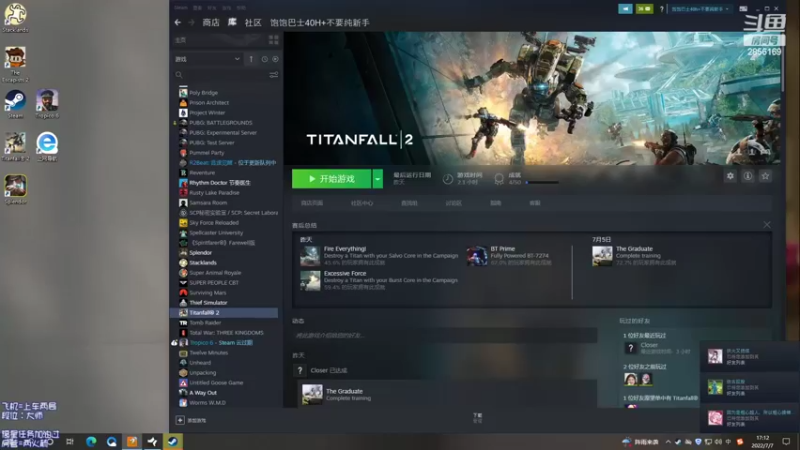Click the Unpacking game icon
The image size is (800, 450).
[x=183, y=372]
